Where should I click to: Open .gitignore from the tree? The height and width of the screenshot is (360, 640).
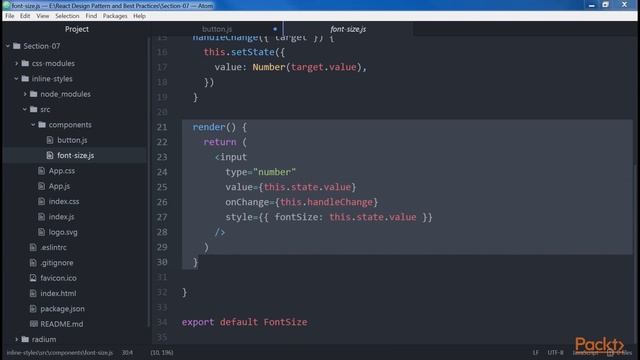click(x=57, y=262)
